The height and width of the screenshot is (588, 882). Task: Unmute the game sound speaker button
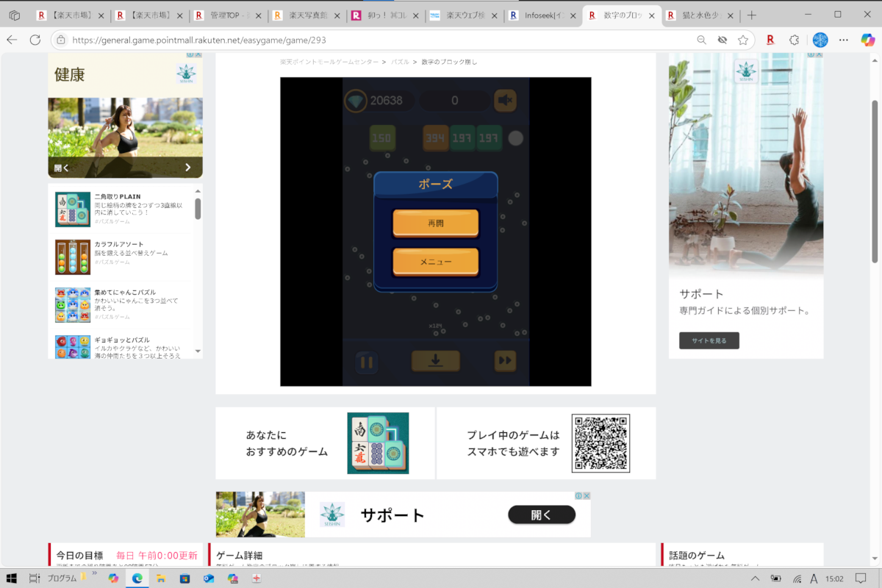click(505, 100)
